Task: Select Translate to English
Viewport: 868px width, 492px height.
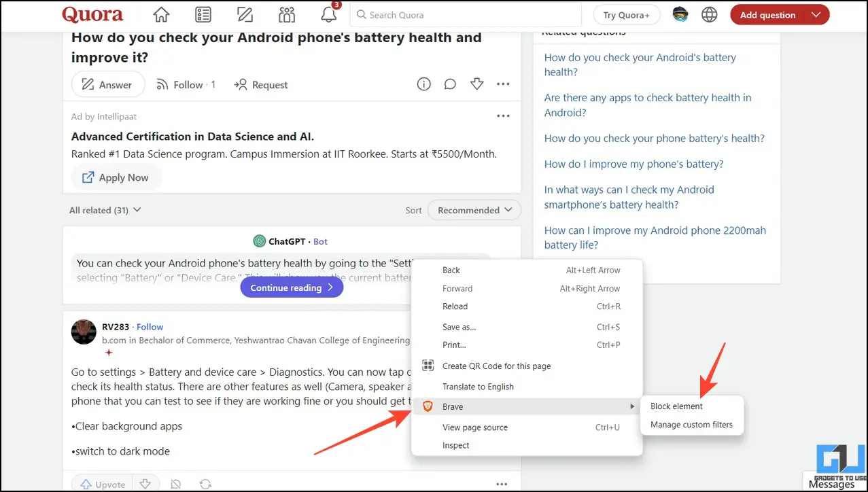Action: coord(527,387)
